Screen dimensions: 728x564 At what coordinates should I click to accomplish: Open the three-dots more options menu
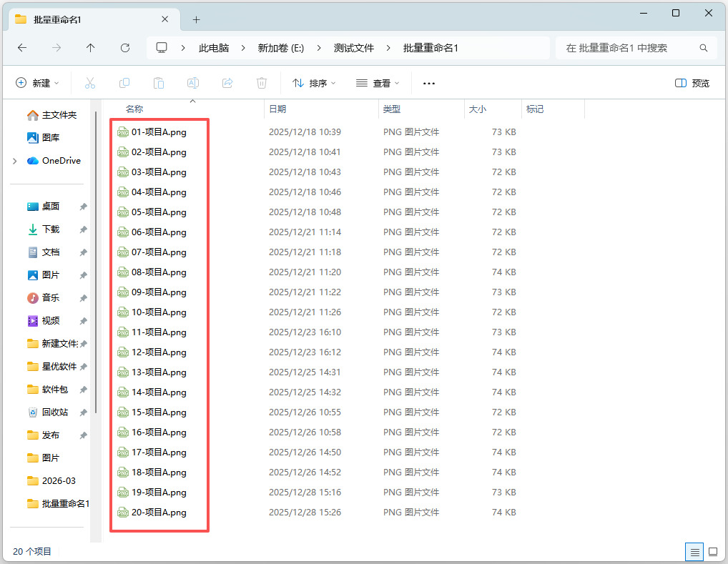tap(429, 84)
